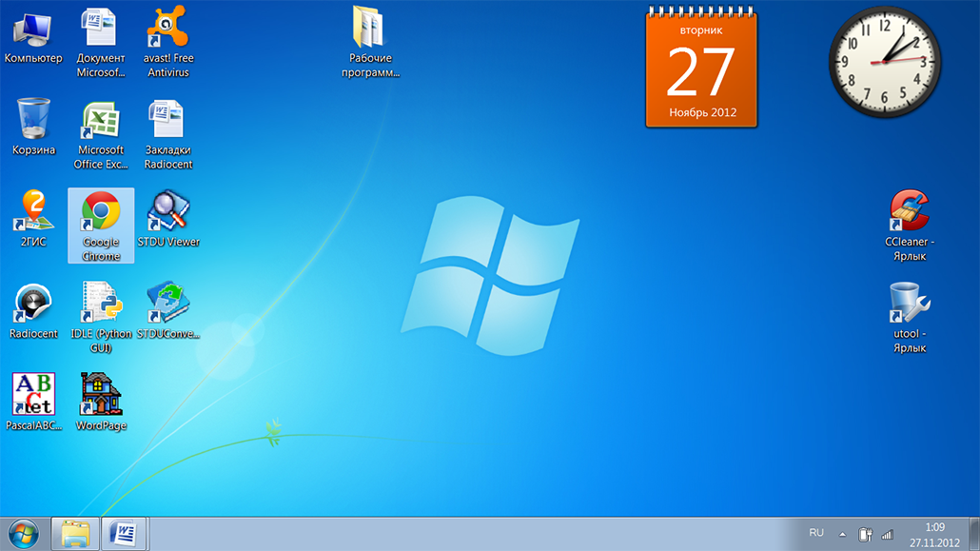The image size is (980, 551).
Task: Select the WordPage house icon
Action: point(101,403)
